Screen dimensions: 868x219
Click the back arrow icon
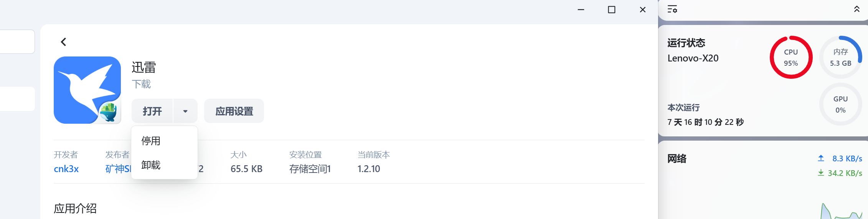(64, 42)
